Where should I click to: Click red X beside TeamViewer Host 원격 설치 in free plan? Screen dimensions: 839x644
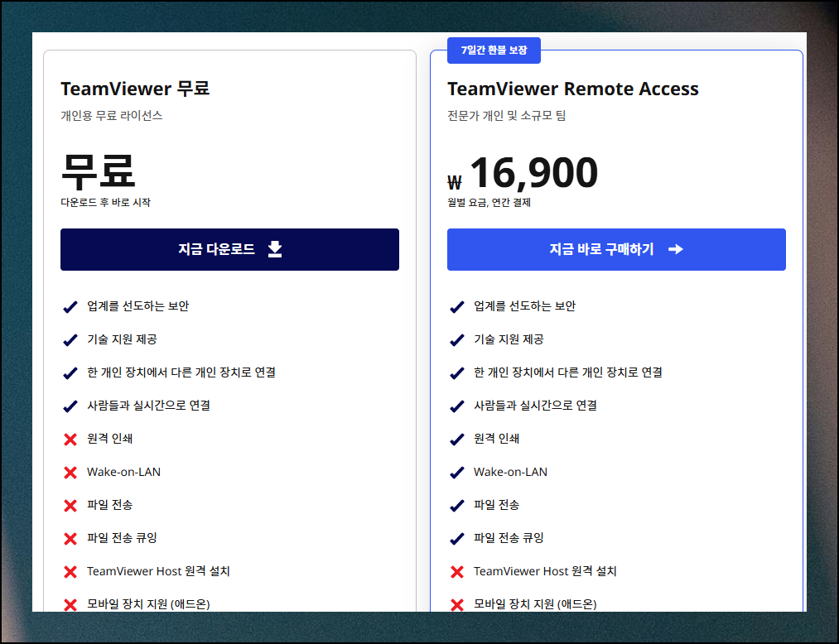[70, 572]
